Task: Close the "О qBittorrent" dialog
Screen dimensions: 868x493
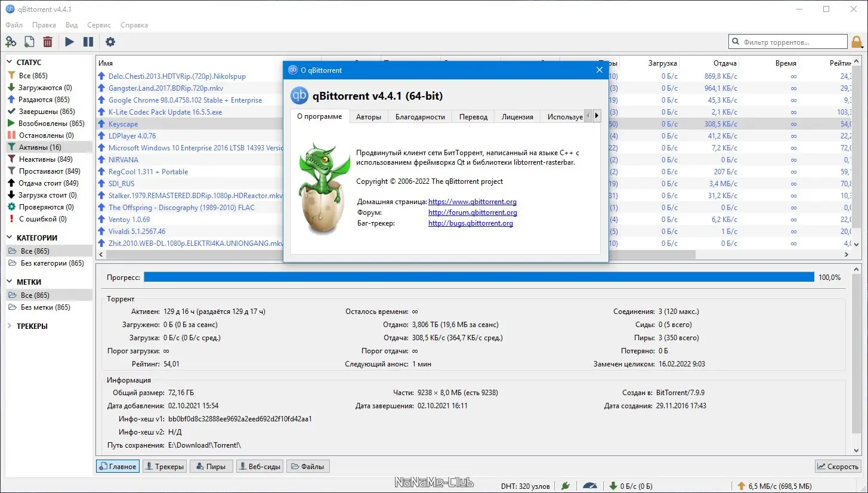Action: click(600, 70)
